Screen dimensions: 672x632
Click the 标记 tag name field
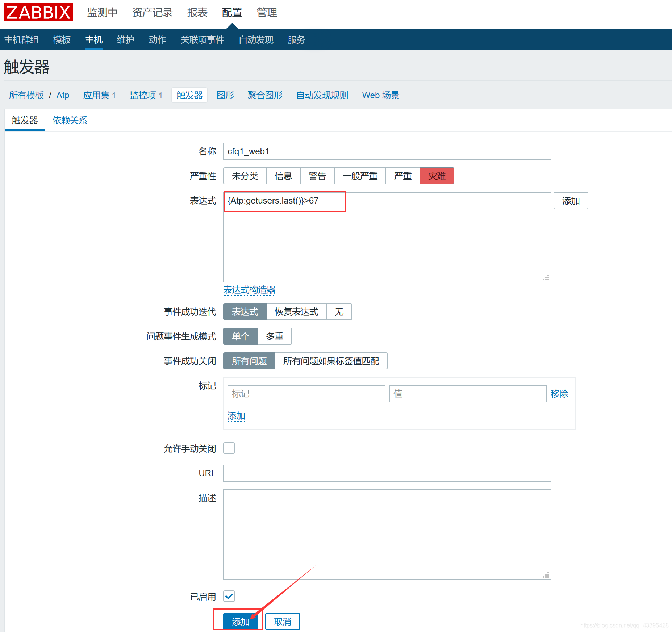pyautogui.click(x=306, y=394)
